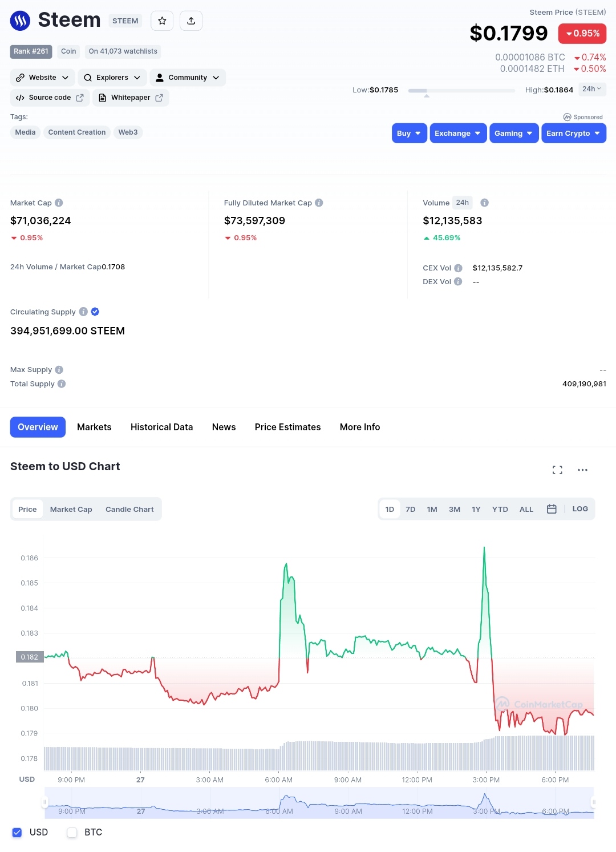Image resolution: width=616 pixels, height=852 pixels.
Task: Open the Price Estimates tab
Action: (287, 427)
